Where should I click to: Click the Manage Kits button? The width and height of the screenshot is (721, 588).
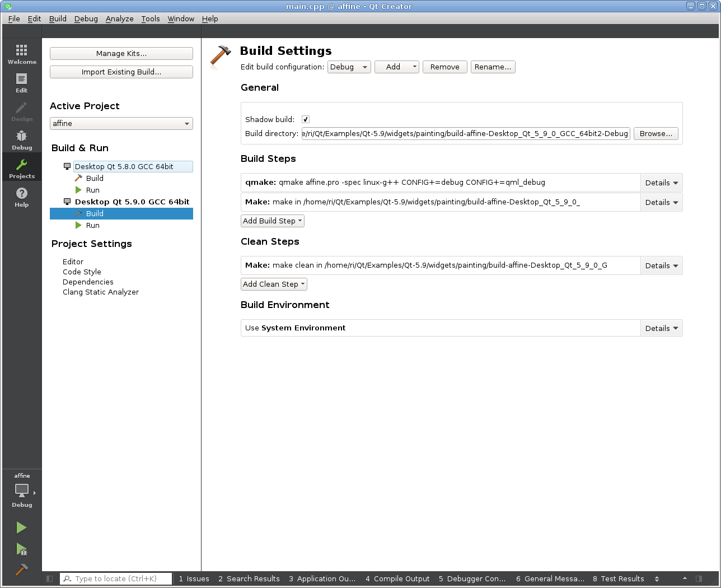tap(121, 54)
